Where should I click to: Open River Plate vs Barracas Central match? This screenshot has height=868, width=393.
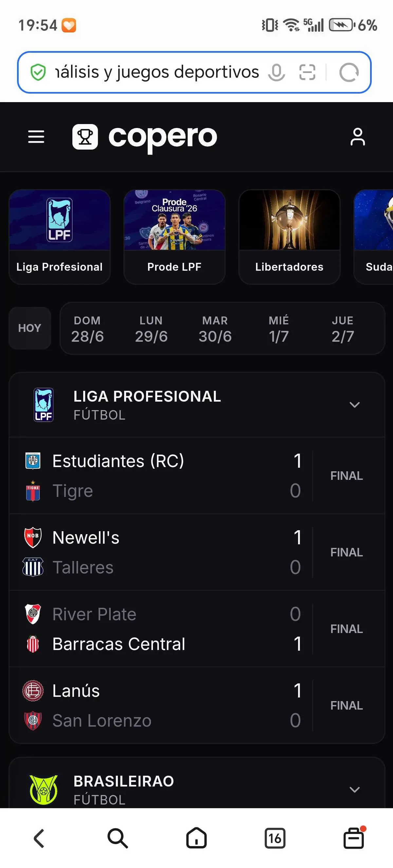pos(197,629)
